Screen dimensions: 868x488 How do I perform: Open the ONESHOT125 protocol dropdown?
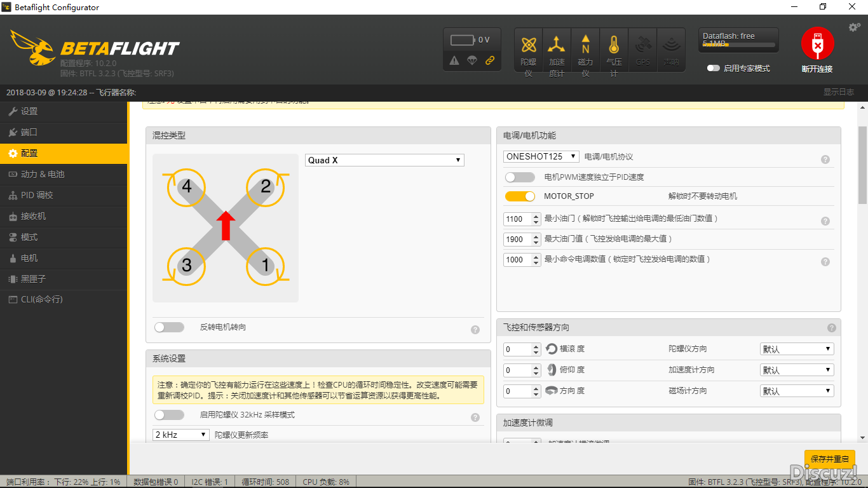click(x=541, y=156)
